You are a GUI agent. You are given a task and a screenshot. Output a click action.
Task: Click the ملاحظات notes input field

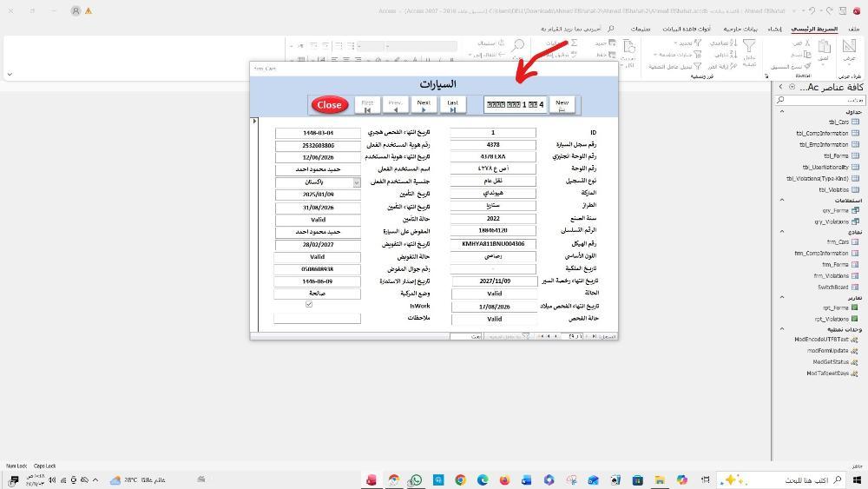point(317,319)
